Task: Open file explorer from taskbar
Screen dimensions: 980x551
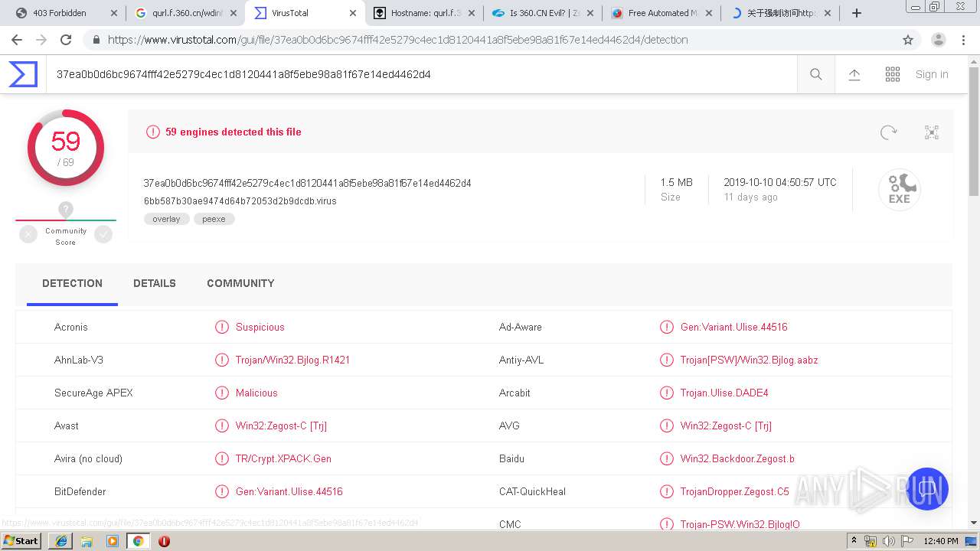Action: point(87,541)
